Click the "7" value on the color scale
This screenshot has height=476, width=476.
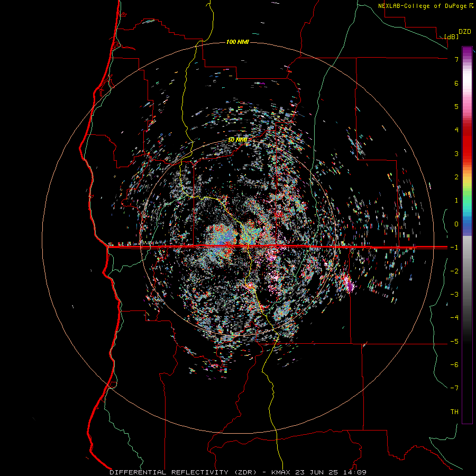point(456,59)
